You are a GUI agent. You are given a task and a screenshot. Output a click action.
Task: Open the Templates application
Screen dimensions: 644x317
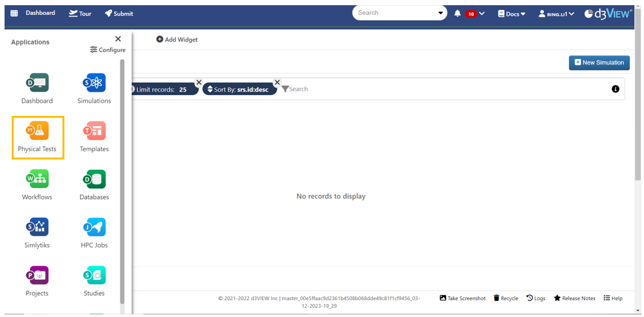pyautogui.click(x=94, y=131)
